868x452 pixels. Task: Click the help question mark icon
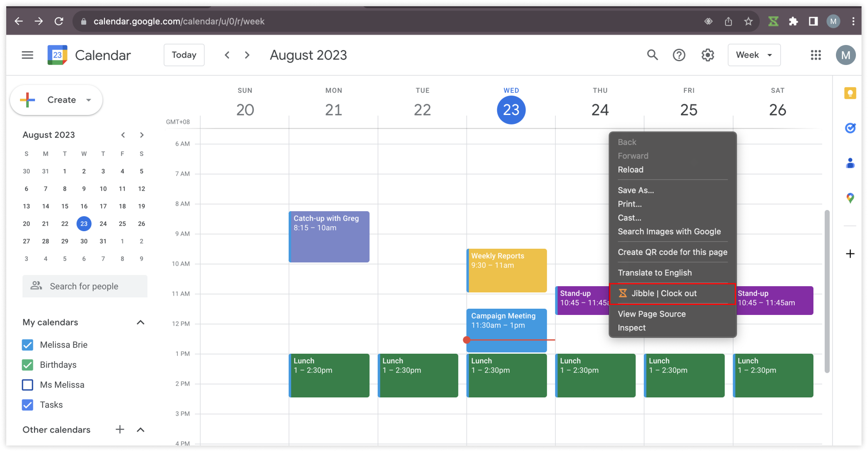[679, 55]
